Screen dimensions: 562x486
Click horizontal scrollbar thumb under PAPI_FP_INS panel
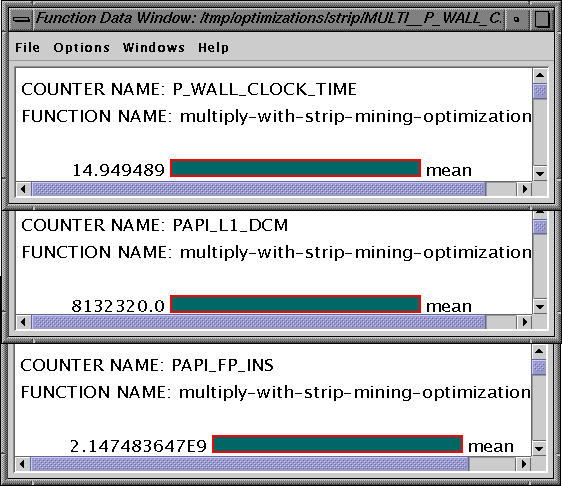[250, 464]
